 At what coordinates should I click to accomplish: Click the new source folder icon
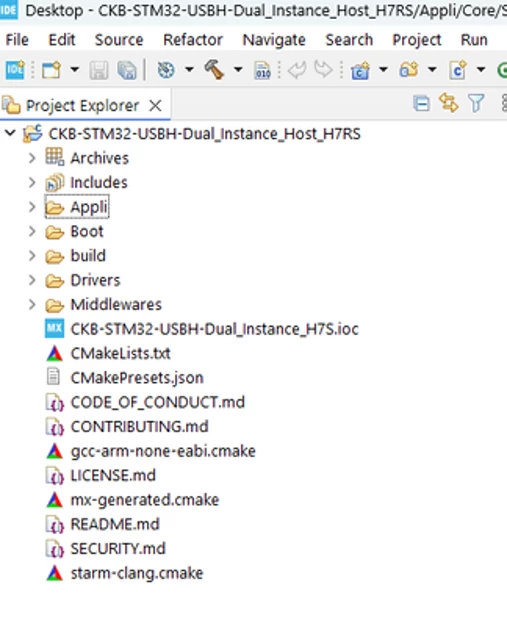click(408, 70)
